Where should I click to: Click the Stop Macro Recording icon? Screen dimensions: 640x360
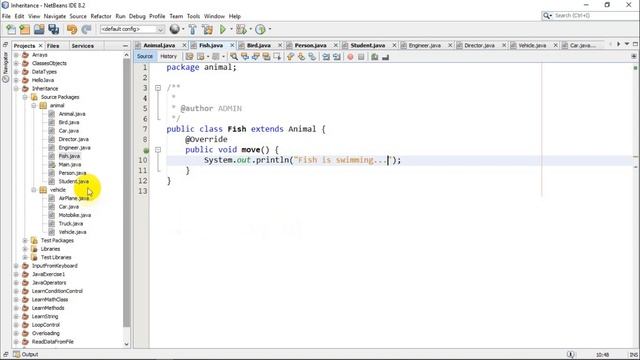pyautogui.click(x=361, y=57)
